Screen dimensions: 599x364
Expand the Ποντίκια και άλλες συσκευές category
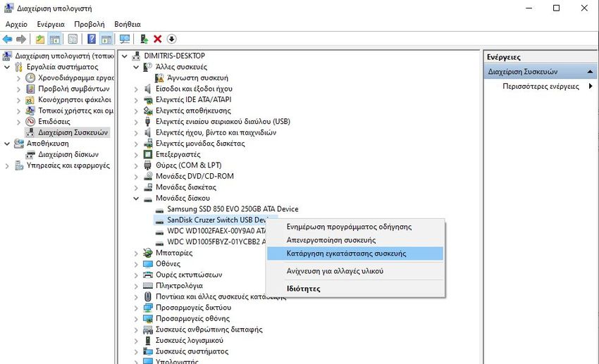136,296
